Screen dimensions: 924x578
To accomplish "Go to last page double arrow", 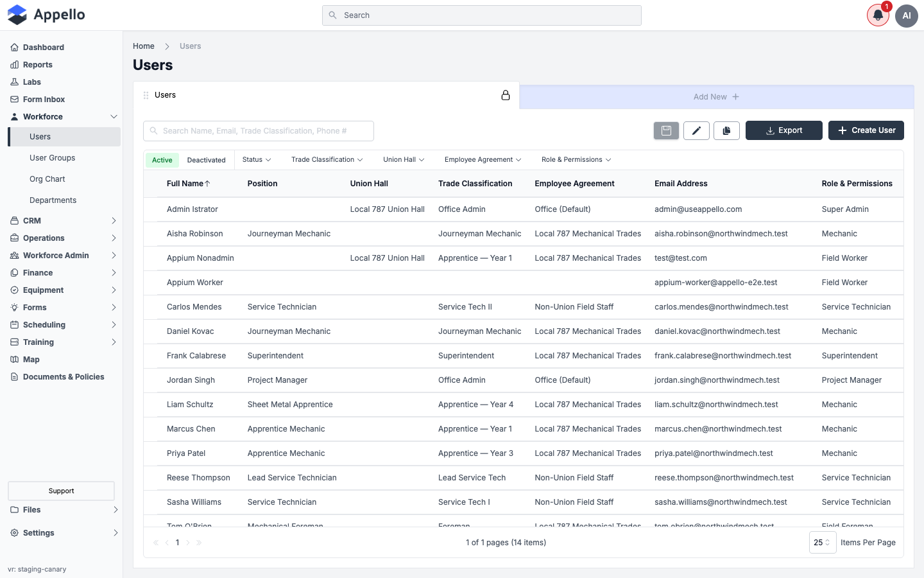I will click(199, 543).
